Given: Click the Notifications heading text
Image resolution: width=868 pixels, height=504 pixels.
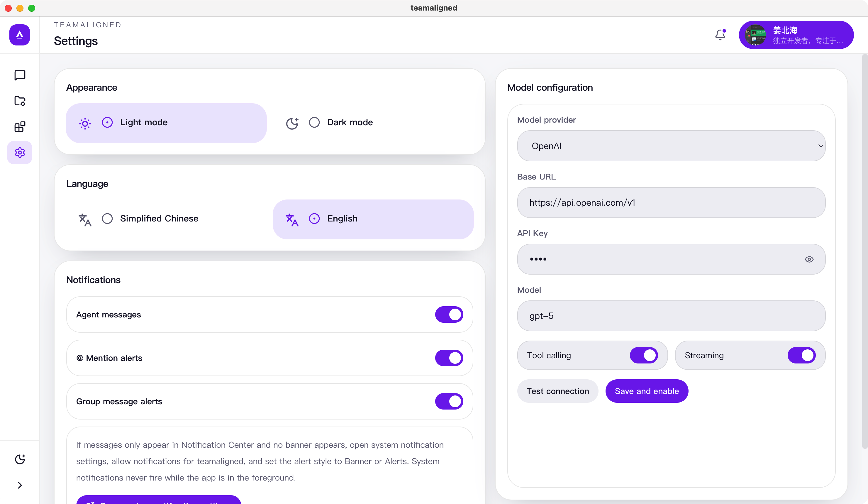Looking at the screenshot, I should [93, 280].
